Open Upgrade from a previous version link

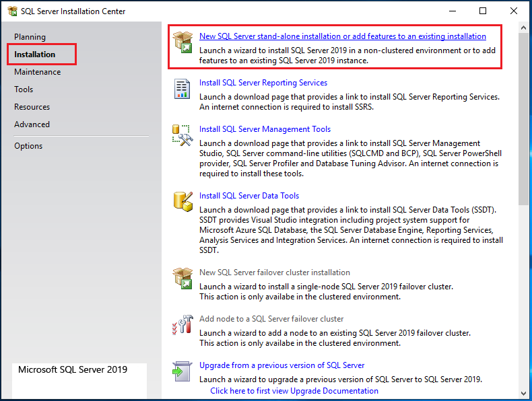pyautogui.click(x=281, y=365)
